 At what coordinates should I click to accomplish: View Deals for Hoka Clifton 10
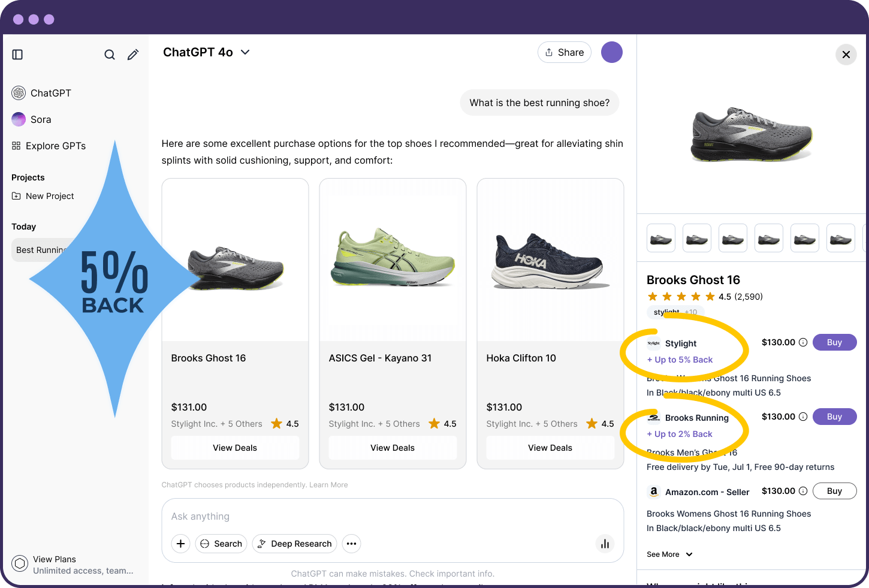(x=550, y=448)
